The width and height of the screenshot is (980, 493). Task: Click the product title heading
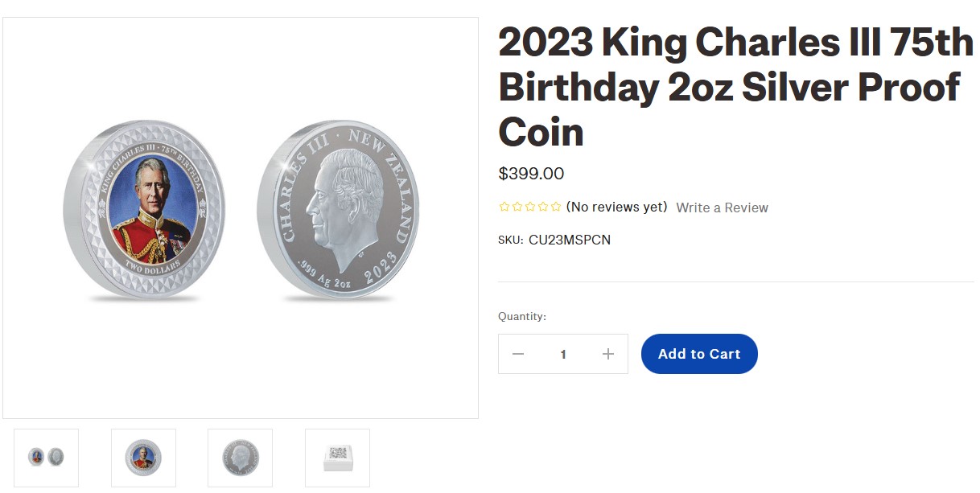734,87
